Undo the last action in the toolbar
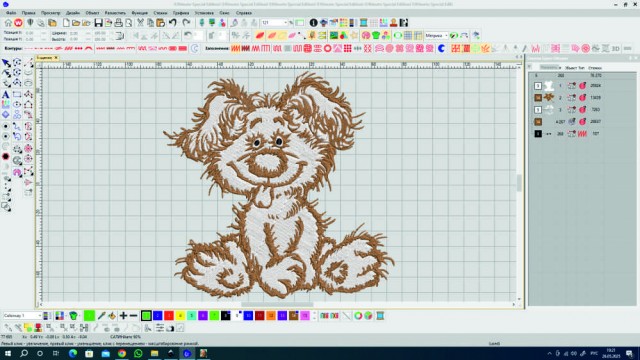 coord(173,23)
